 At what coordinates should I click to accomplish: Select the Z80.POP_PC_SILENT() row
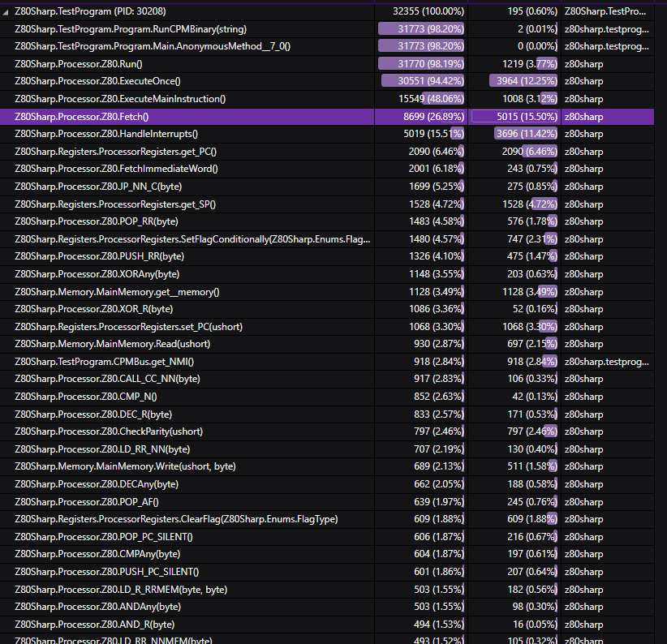click(x=327, y=536)
